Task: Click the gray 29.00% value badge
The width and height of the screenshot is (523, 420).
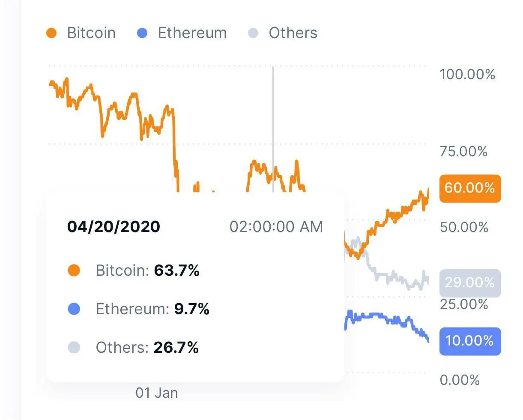Action: [x=470, y=283]
